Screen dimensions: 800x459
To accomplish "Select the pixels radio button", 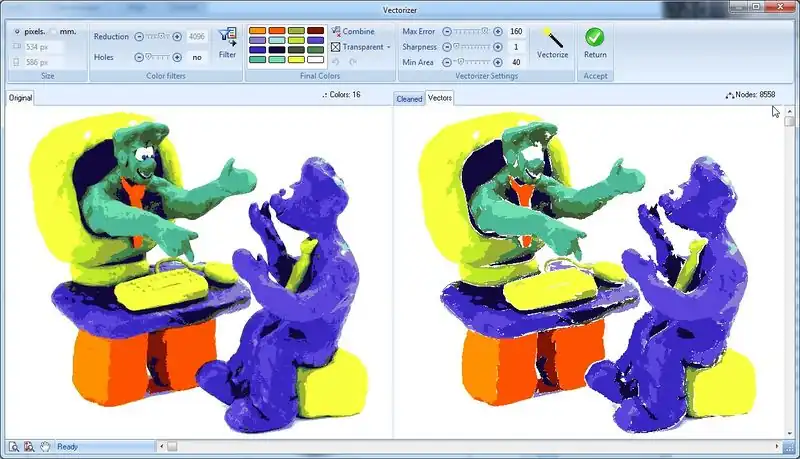I will coord(17,32).
